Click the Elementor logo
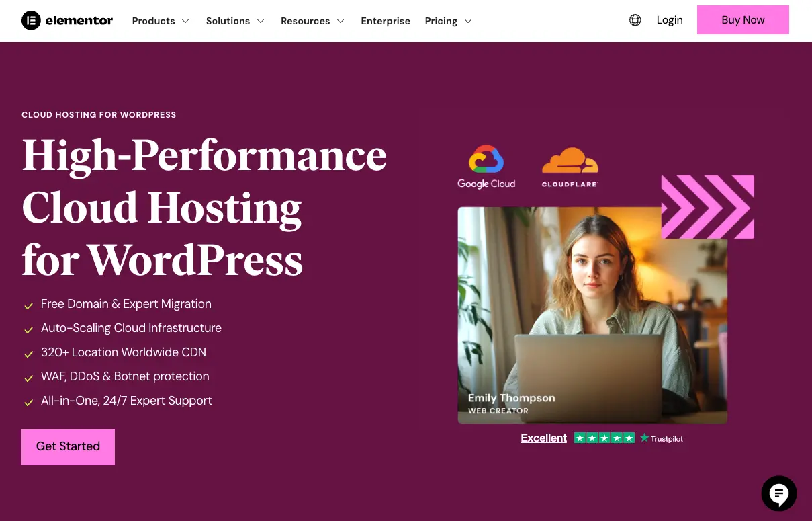This screenshot has width=812, height=521. [x=67, y=20]
